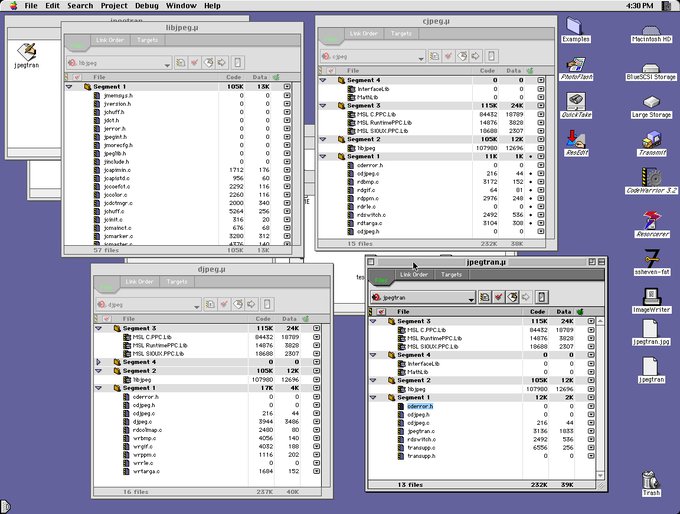The width and height of the screenshot is (680, 514).
Task: Click the Code column header in jpegtran.µ
Action: 537,311
